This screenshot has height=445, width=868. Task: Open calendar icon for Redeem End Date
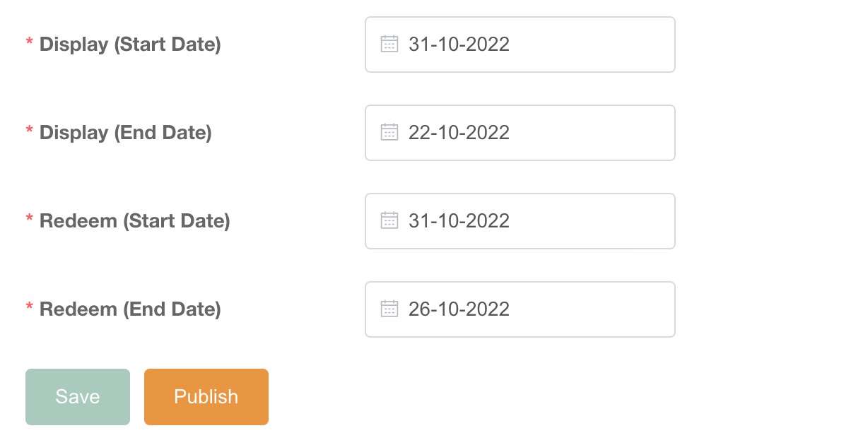tap(389, 309)
